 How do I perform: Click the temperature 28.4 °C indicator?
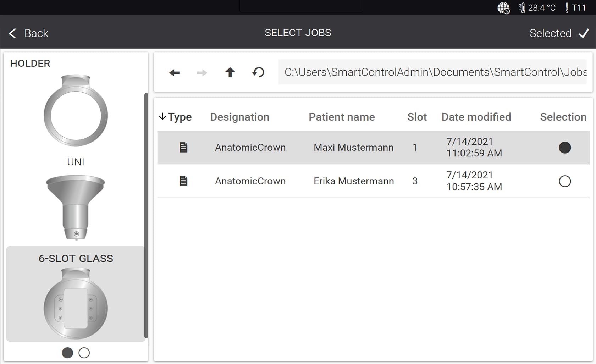(537, 8)
